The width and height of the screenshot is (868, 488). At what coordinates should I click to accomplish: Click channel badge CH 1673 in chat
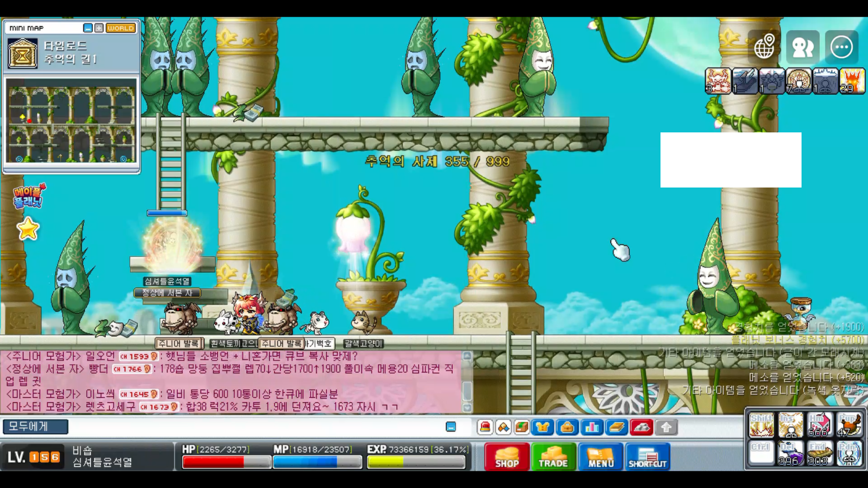(159, 407)
